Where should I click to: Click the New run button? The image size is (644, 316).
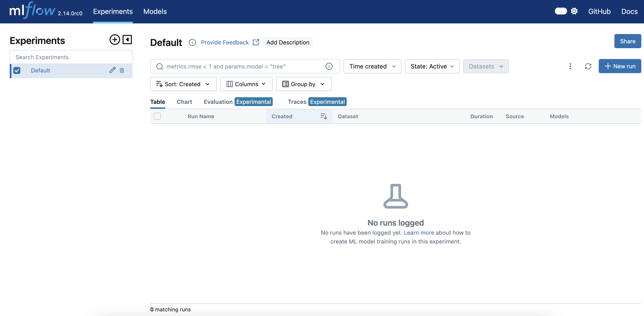(620, 66)
